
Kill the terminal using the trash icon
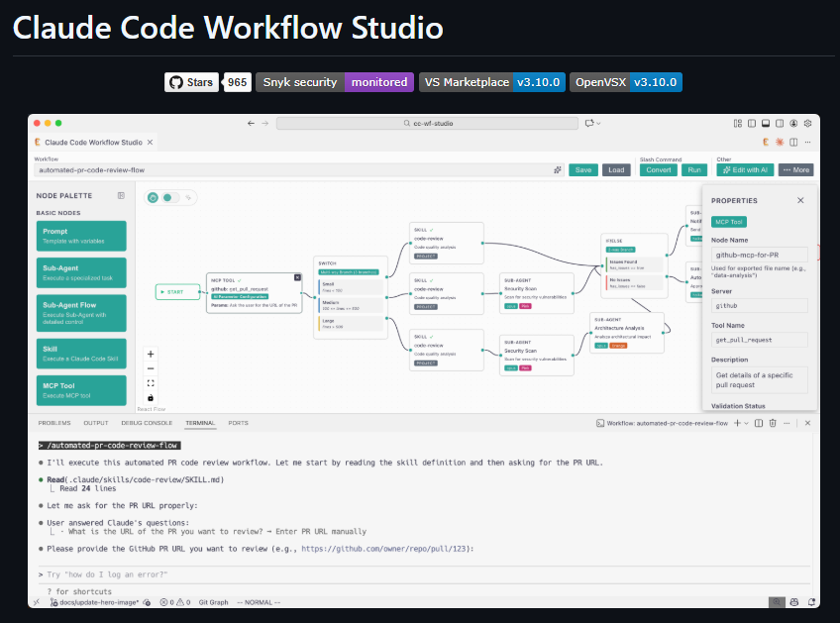(773, 423)
